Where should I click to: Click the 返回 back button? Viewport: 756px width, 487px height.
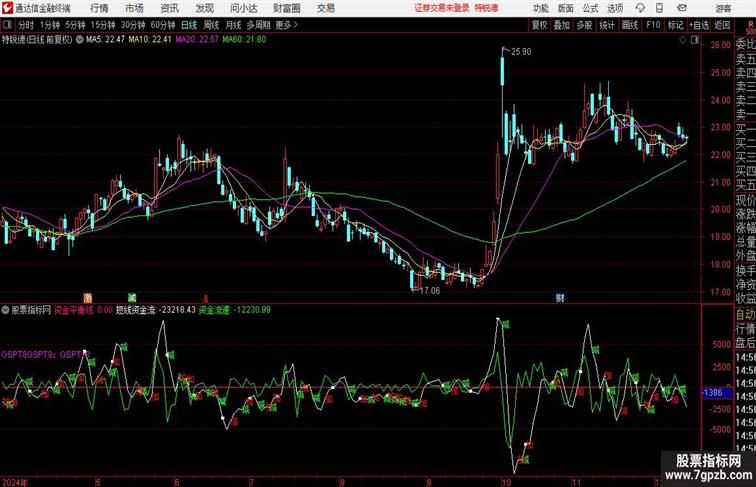(x=722, y=25)
